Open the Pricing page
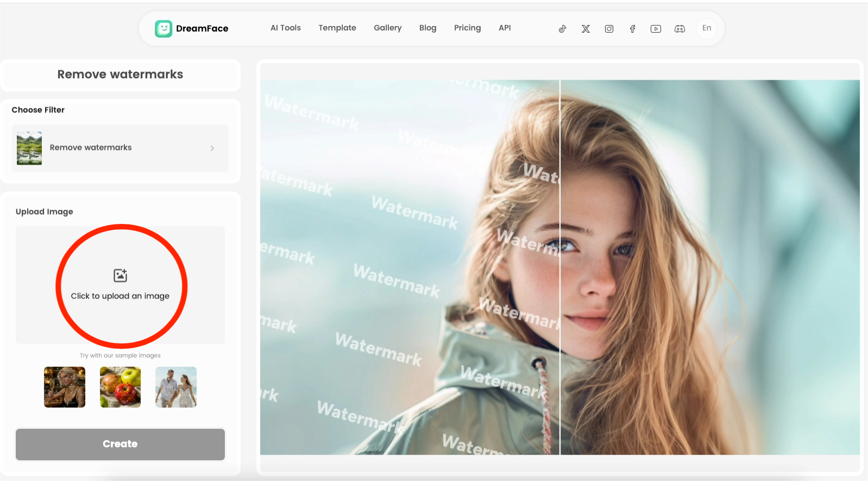This screenshot has height=481, width=868. pyautogui.click(x=468, y=28)
